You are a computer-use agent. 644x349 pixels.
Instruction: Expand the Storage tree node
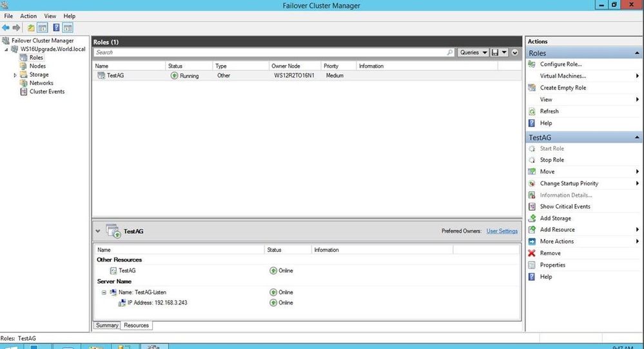[x=15, y=75]
